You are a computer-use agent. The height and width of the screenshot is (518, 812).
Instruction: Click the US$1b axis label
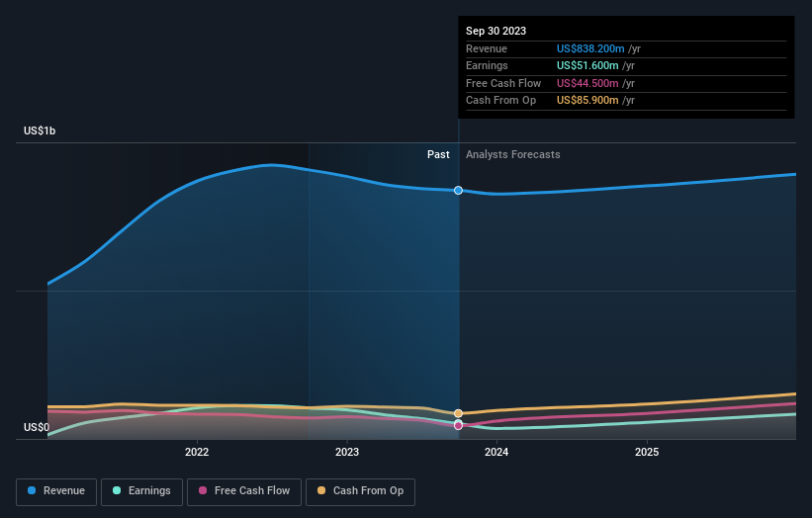(40, 130)
